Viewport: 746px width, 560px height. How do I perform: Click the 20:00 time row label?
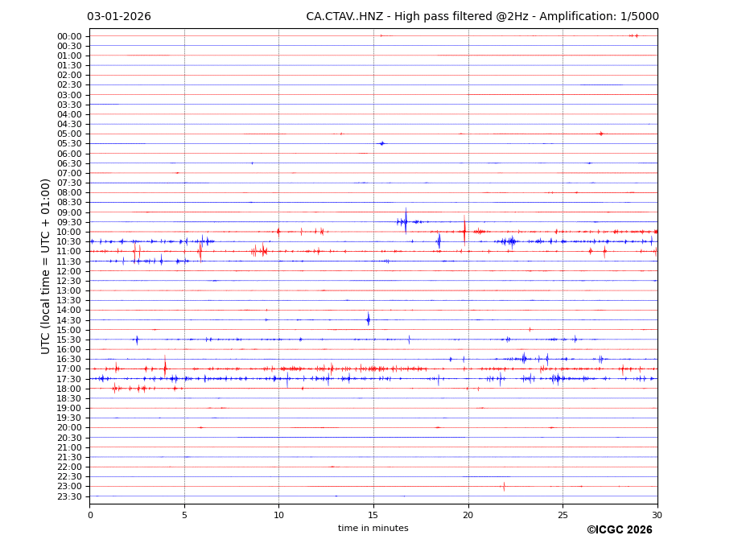[69, 428]
